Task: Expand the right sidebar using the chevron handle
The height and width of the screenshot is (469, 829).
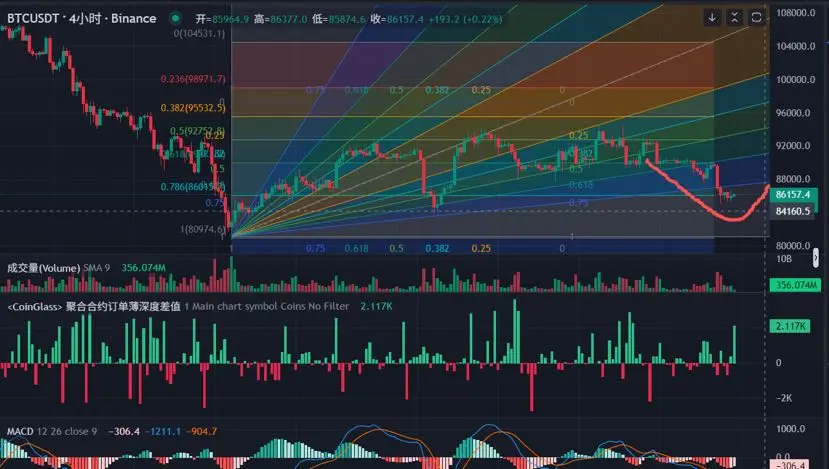Action: pos(816,258)
